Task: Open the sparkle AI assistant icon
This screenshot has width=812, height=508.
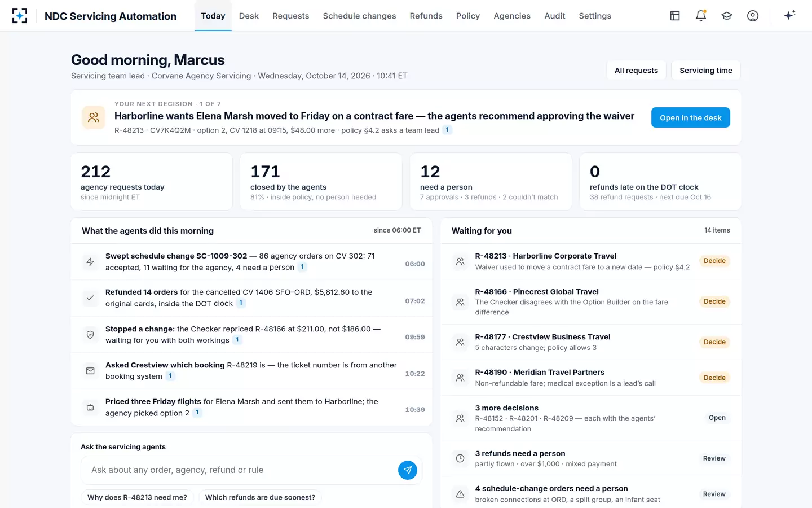Action: (x=789, y=15)
